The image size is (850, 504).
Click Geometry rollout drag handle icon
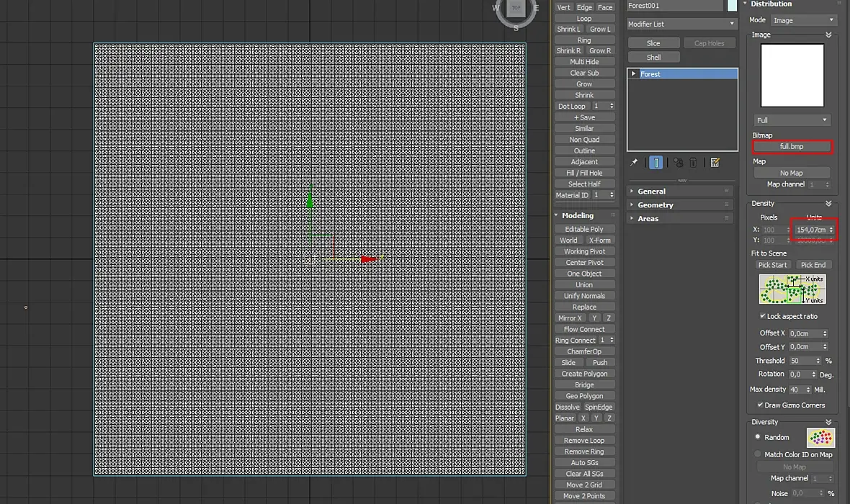[x=727, y=204]
